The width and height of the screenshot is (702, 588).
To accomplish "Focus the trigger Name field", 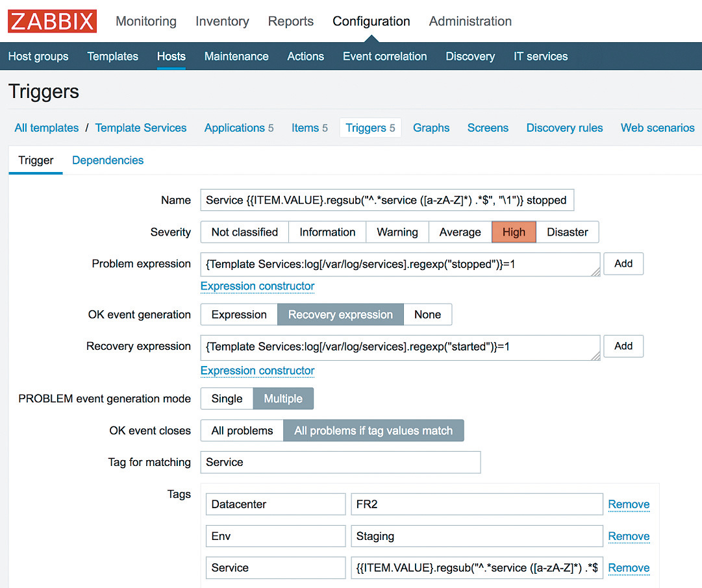I will click(386, 201).
